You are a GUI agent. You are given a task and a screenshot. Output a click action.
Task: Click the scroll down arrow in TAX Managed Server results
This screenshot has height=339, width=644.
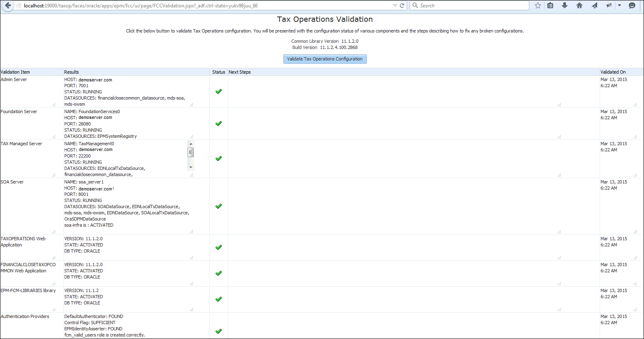[x=191, y=167]
